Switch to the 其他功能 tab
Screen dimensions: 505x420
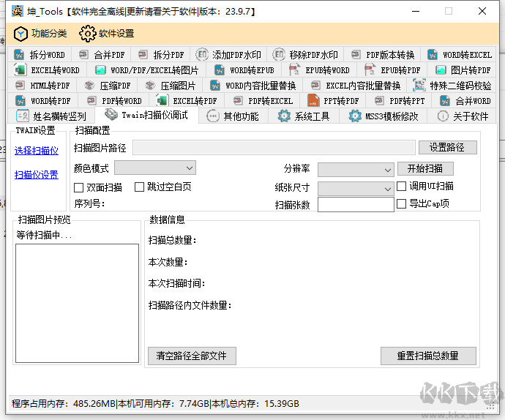click(233, 116)
